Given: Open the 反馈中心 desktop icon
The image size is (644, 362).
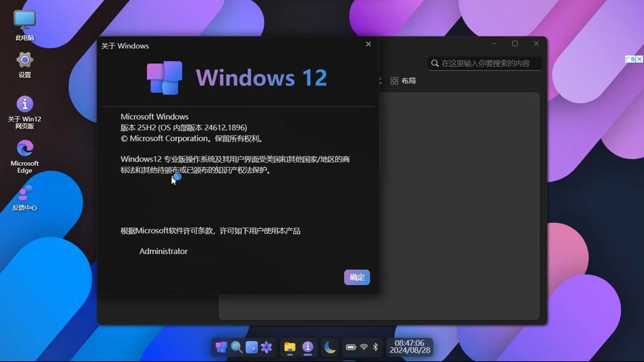Looking at the screenshot, I should (25, 198).
